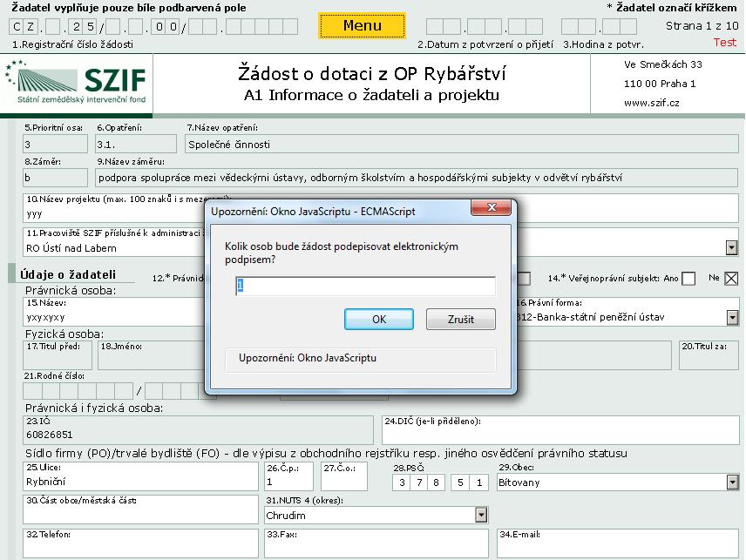This screenshot has width=746, height=560.
Task: Open the NUTS 4 okres dropdown arrow
Action: (x=481, y=515)
